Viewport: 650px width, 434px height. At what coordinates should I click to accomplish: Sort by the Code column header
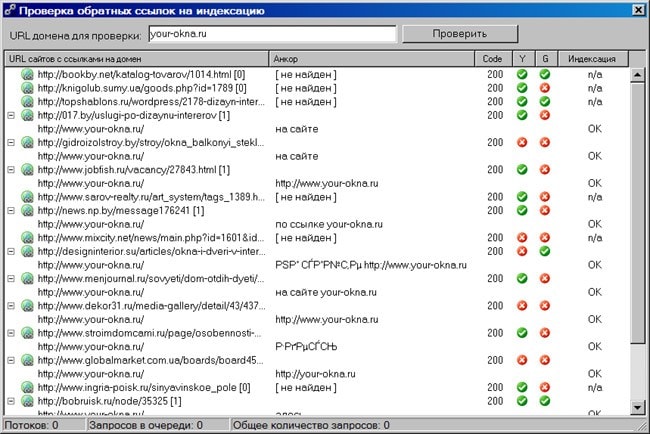[494, 59]
